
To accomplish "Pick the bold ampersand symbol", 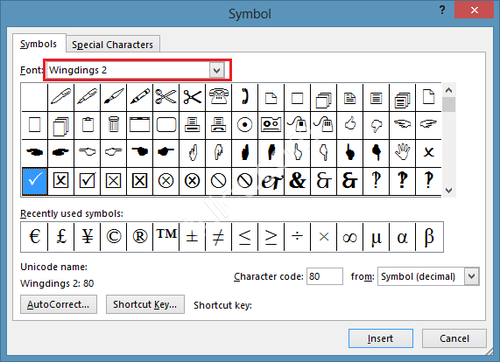I will click(297, 181).
